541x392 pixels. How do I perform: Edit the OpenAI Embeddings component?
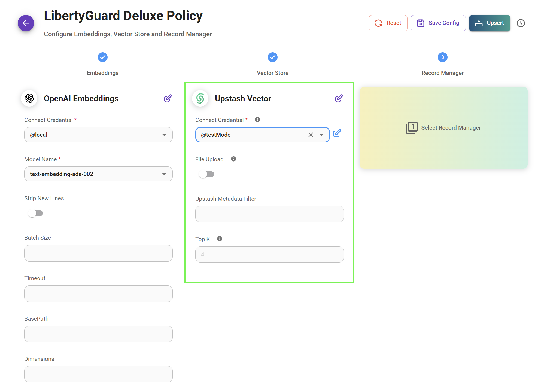[x=168, y=98]
